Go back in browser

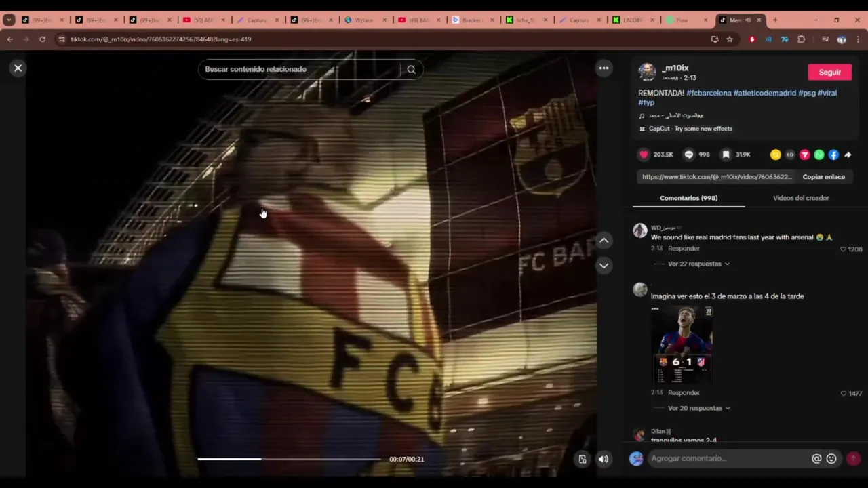pyautogui.click(x=9, y=39)
